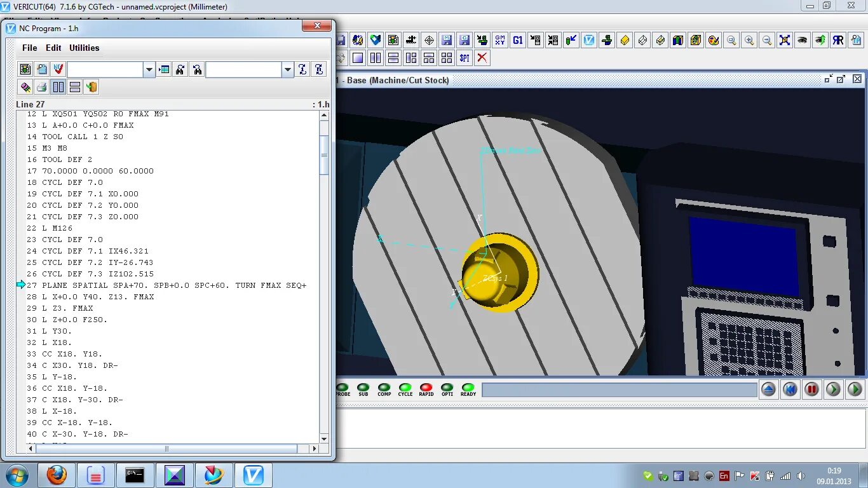The image size is (868, 488).
Task: Click the fit-to-window icon
Action: 785,40
